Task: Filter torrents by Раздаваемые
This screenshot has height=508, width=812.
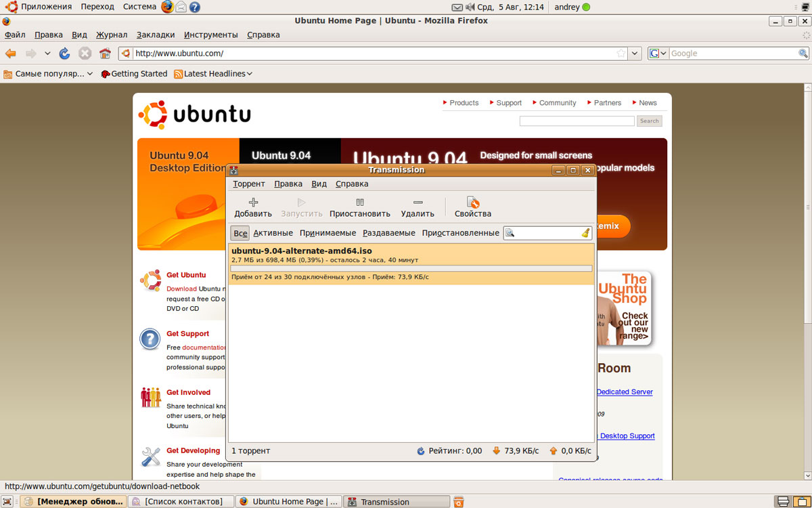Action: [x=389, y=233]
